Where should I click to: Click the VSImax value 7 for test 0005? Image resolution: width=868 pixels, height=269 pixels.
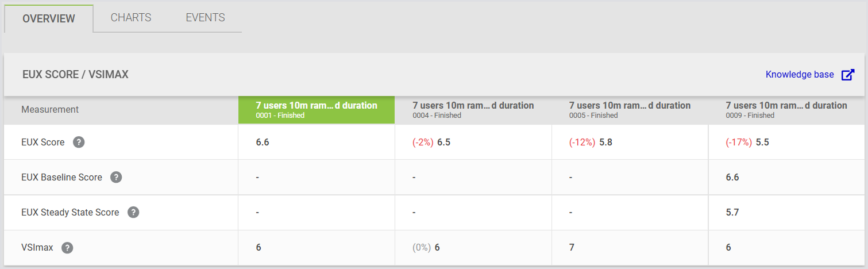click(x=572, y=248)
